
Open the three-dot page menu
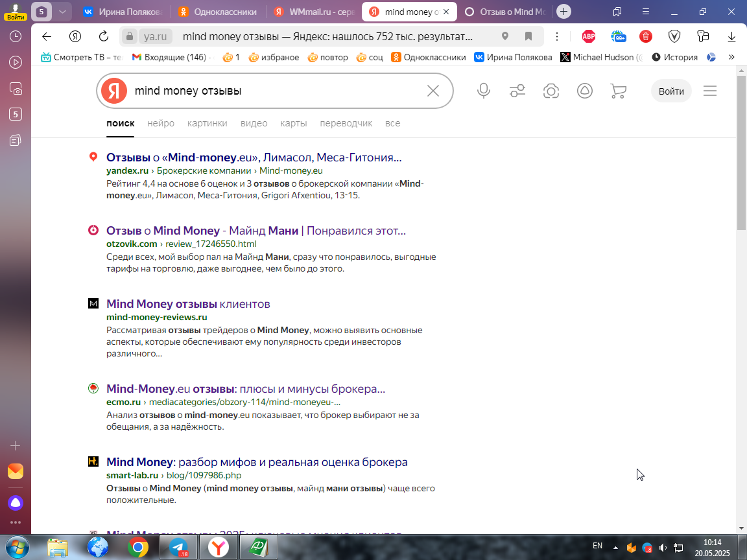click(x=556, y=36)
